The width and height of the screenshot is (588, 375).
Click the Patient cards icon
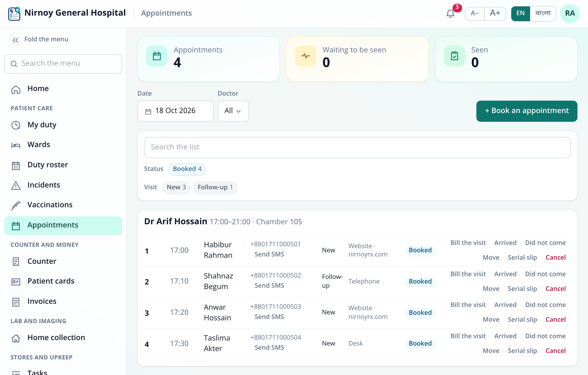[x=16, y=282]
